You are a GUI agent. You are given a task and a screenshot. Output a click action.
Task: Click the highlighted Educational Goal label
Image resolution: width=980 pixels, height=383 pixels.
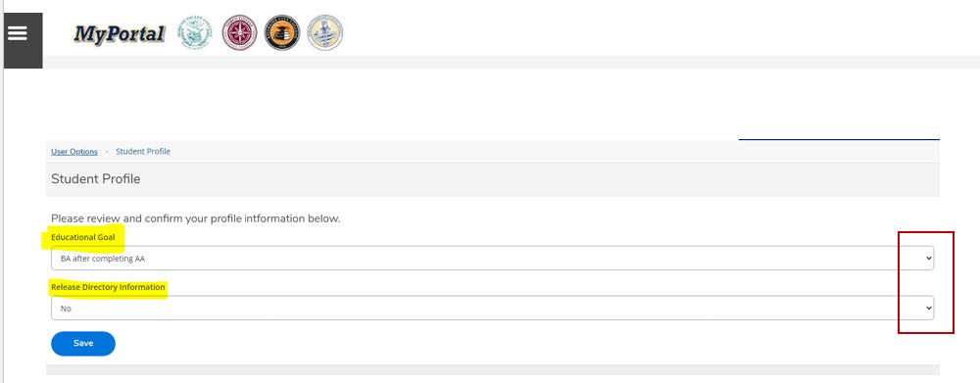(83, 237)
